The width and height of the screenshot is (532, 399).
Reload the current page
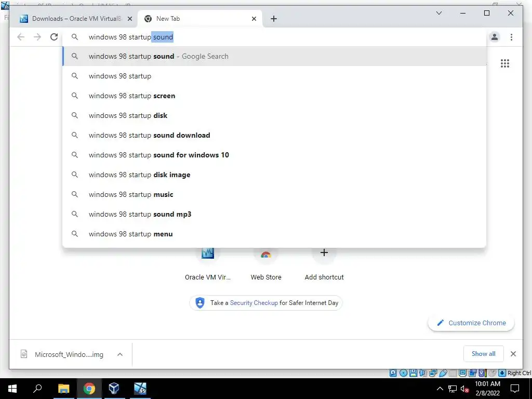(54, 37)
